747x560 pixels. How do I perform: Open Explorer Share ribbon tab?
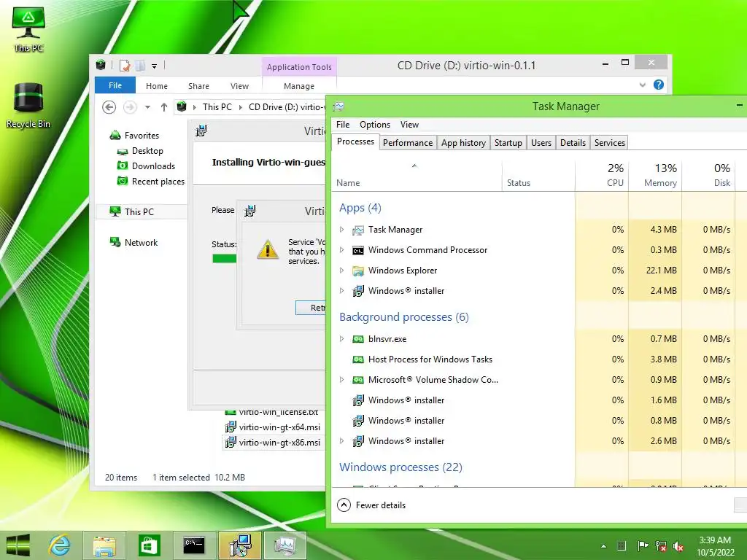[x=198, y=86]
